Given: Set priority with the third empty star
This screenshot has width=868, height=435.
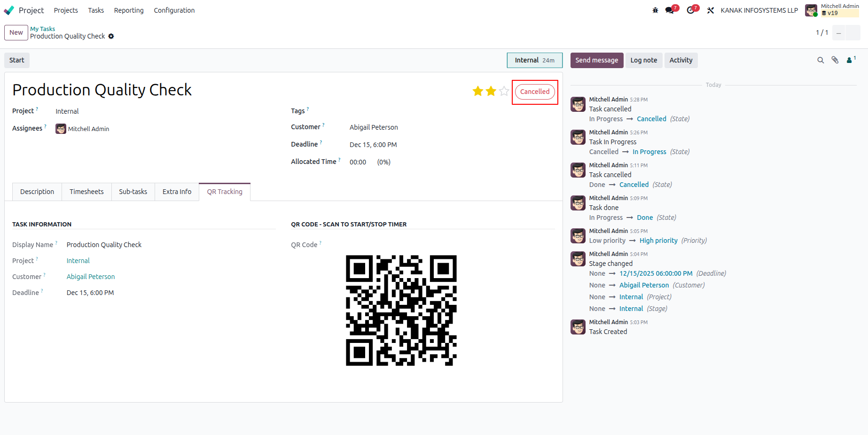Looking at the screenshot, I should [504, 91].
